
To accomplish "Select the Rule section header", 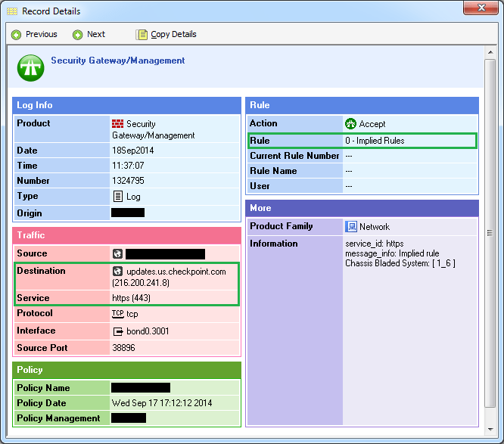I will pyautogui.click(x=362, y=105).
